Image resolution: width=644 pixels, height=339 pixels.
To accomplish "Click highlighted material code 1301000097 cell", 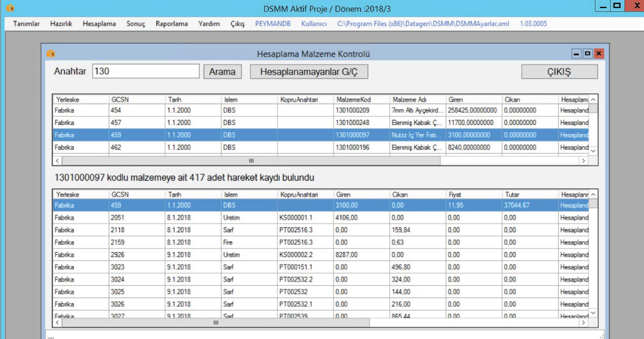I will coord(362,135).
